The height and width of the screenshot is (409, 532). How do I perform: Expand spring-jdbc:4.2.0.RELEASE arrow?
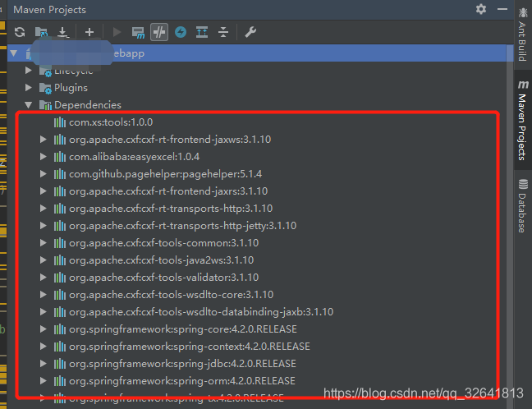(43, 364)
